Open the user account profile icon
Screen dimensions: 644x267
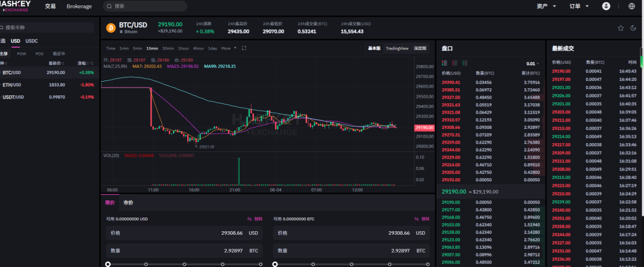click(x=606, y=6)
